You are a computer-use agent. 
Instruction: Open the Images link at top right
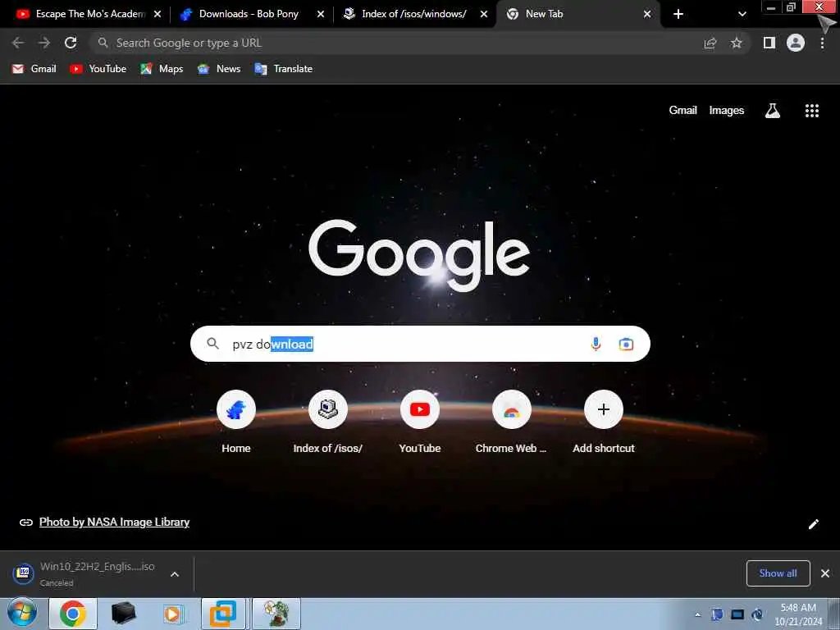click(727, 111)
